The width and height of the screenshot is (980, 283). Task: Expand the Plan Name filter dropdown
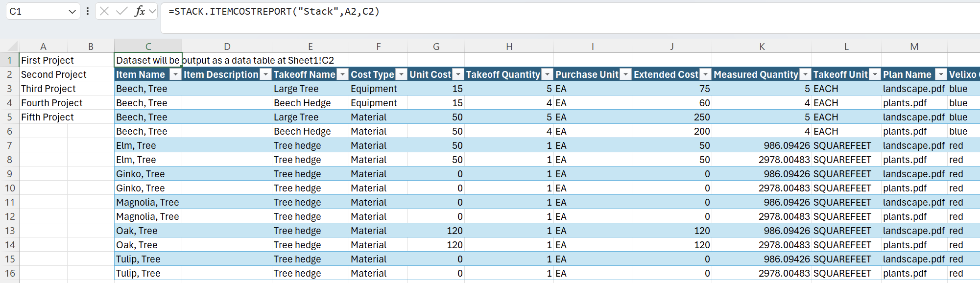tap(941, 74)
